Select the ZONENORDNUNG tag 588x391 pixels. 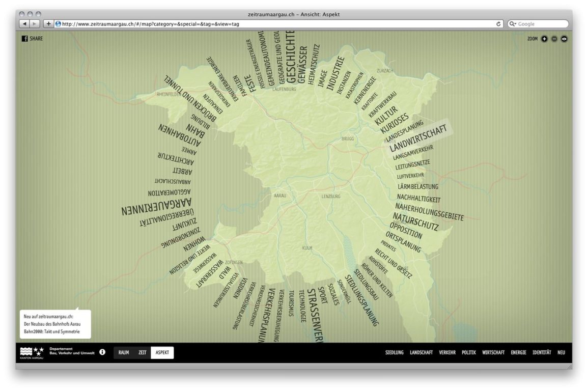click(180, 238)
